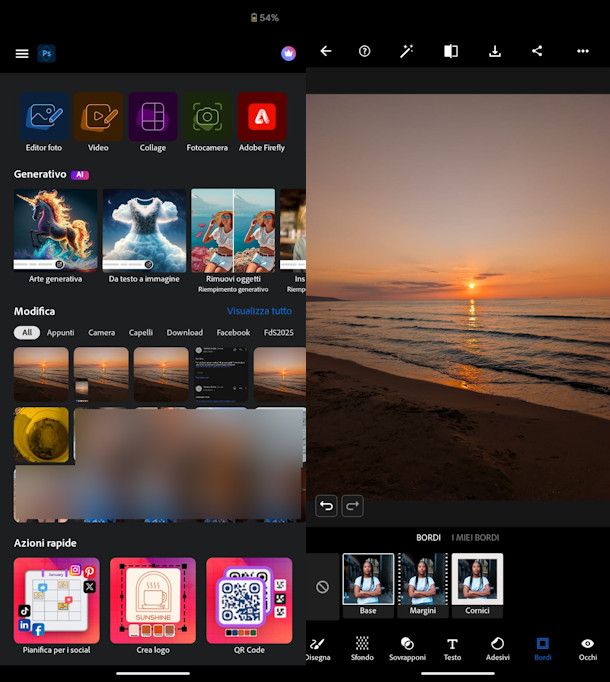610x682 pixels.
Task: Choose the Margini border style
Action: tap(422, 585)
